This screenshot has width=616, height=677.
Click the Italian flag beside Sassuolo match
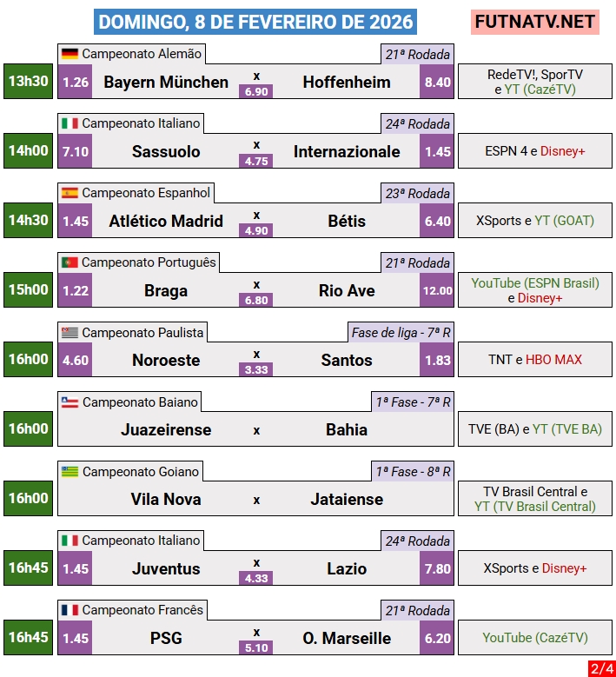click(x=70, y=123)
